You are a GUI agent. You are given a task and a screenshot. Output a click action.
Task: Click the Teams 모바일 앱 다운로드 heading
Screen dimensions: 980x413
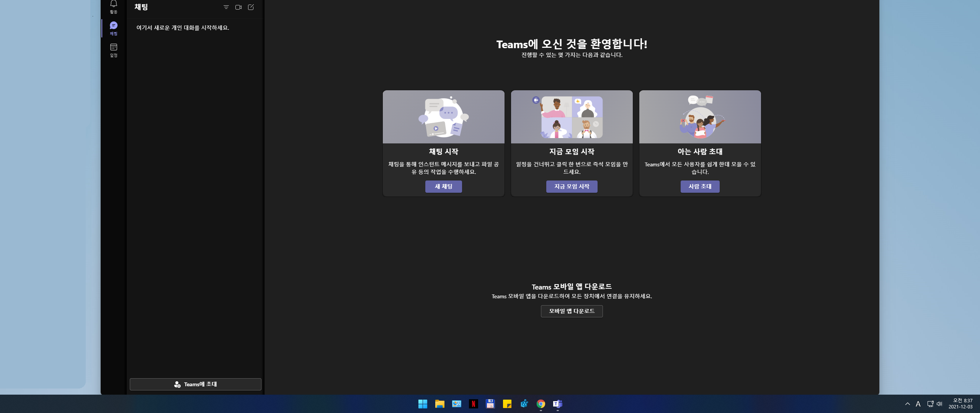point(572,287)
